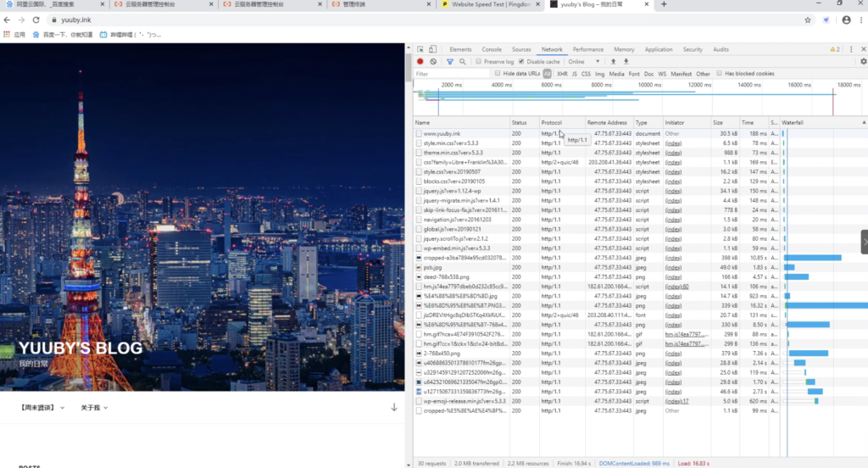Click the site lock icon in address bar
This screenshot has width=868, height=468.
tap(53, 20)
